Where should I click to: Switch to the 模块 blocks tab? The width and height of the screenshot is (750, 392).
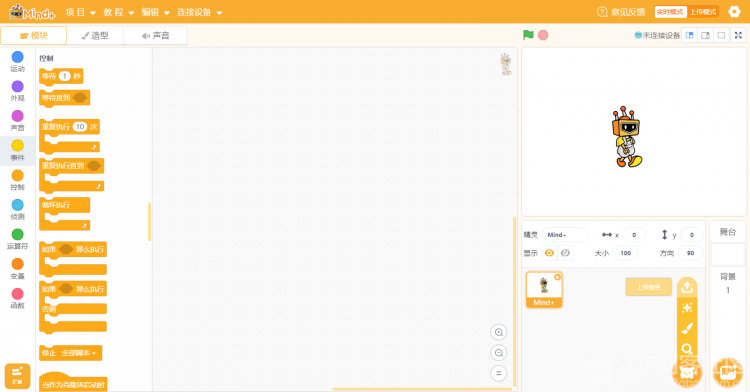pyautogui.click(x=33, y=35)
